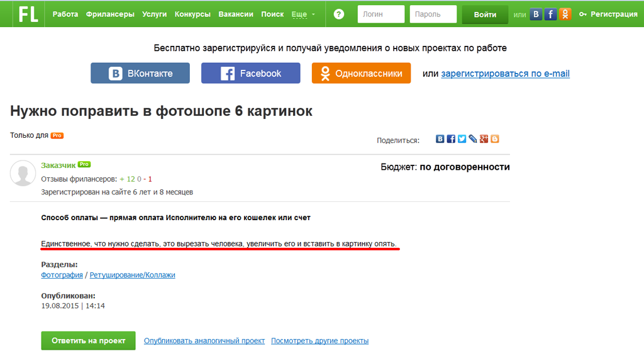Share via the LiveJournal pencil icon

473,139
